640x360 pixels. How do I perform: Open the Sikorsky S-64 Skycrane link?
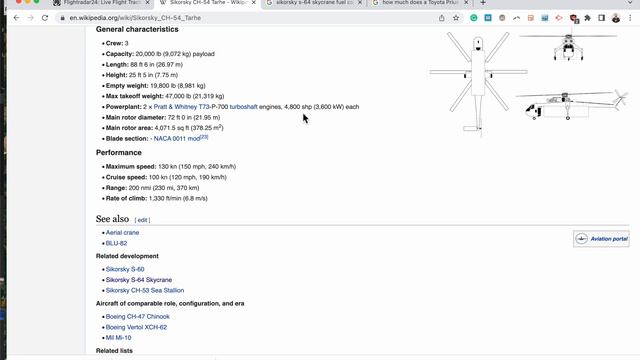point(139,280)
